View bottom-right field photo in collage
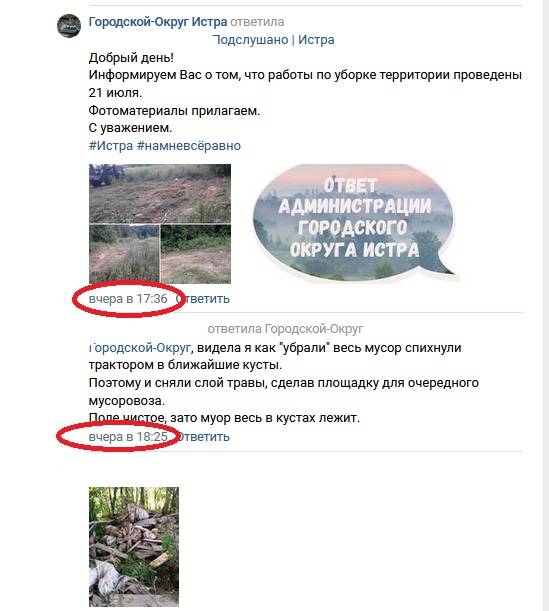The width and height of the screenshot is (549, 611). (x=196, y=254)
